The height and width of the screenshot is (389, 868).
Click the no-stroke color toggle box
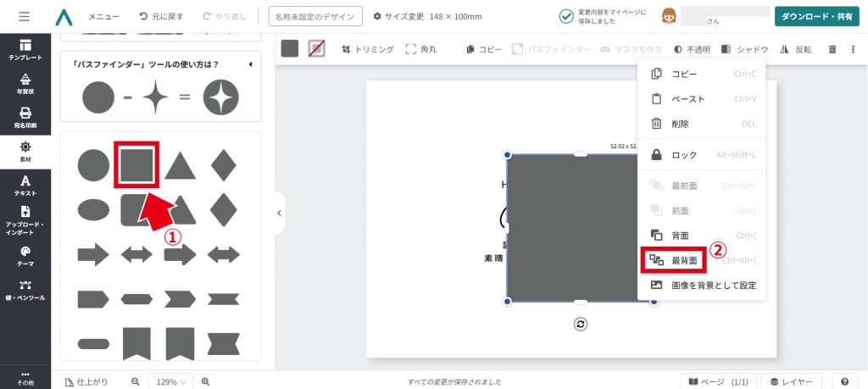[316, 49]
